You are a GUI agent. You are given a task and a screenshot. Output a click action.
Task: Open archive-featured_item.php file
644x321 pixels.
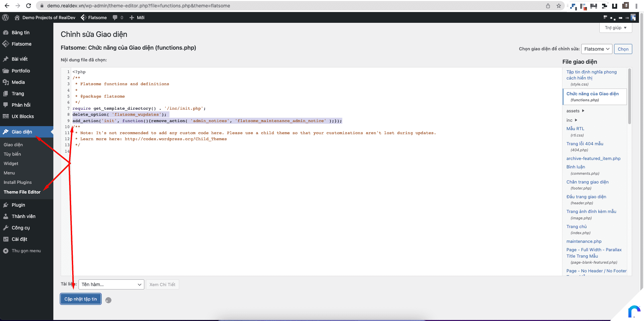click(593, 158)
